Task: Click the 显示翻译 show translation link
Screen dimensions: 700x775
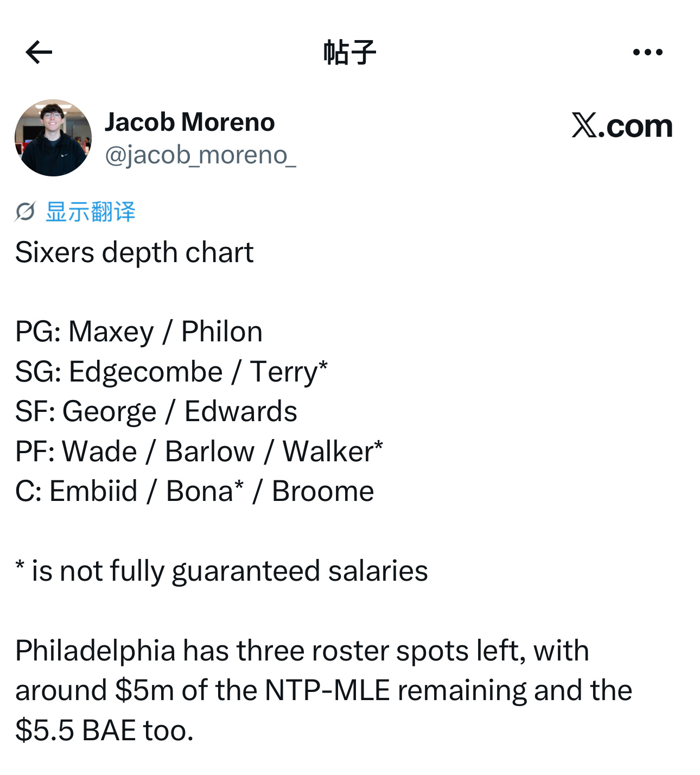Action: pyautogui.click(x=91, y=212)
